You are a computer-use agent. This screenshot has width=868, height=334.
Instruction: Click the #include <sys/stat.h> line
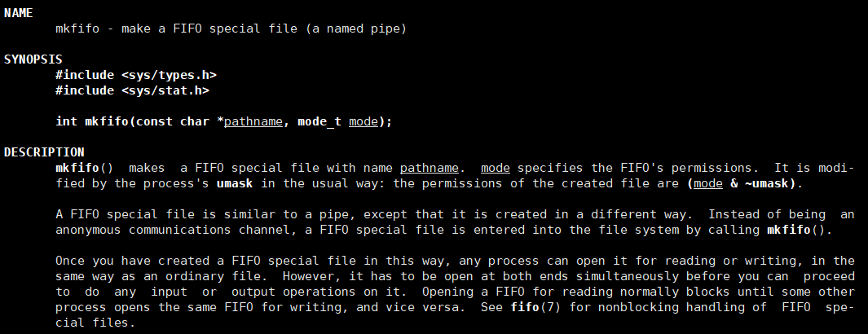pyautogui.click(x=132, y=90)
